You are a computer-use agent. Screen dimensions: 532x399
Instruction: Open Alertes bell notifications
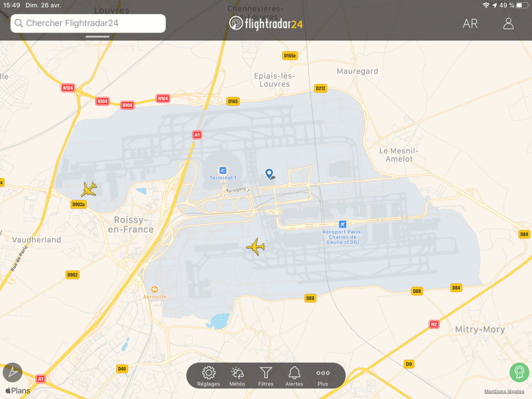click(x=294, y=376)
